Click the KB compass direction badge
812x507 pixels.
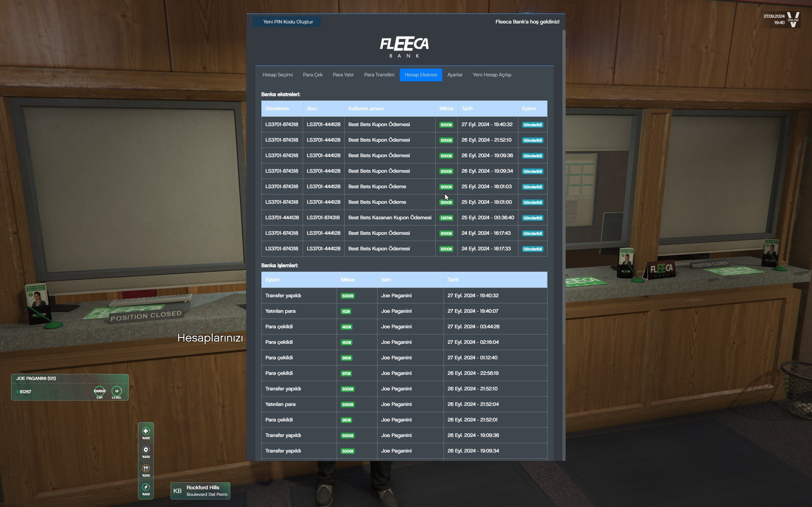[177, 491]
